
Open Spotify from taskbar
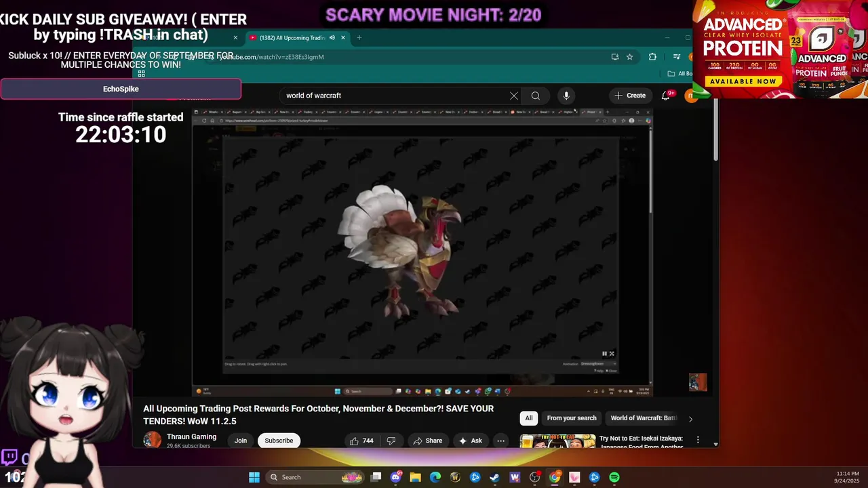coord(614,477)
